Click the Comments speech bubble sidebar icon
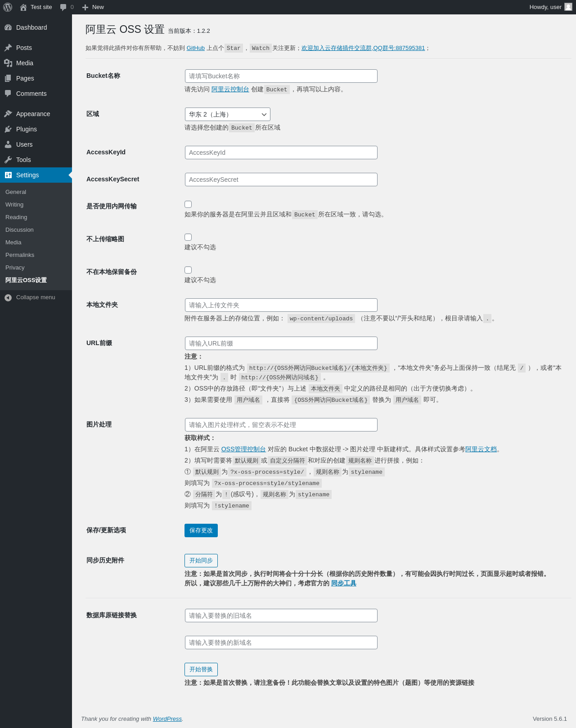 tap(8, 94)
